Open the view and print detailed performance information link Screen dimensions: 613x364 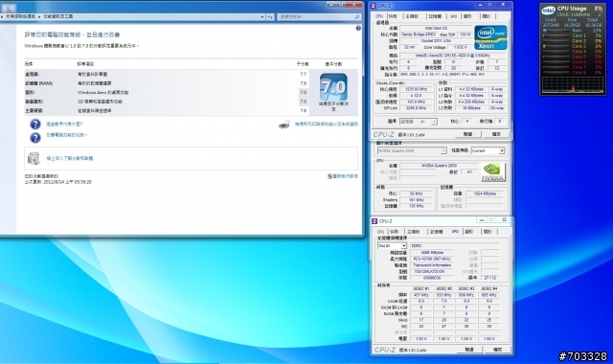tap(327, 125)
